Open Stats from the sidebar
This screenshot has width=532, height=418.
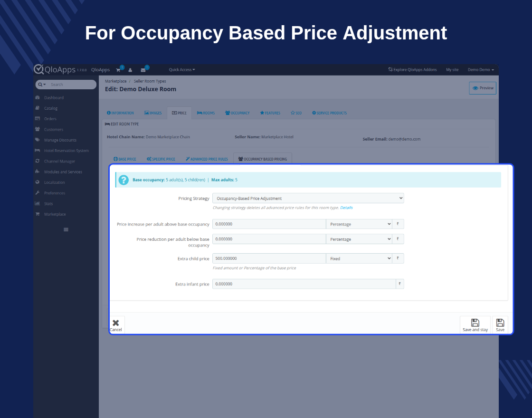pyautogui.click(x=48, y=204)
